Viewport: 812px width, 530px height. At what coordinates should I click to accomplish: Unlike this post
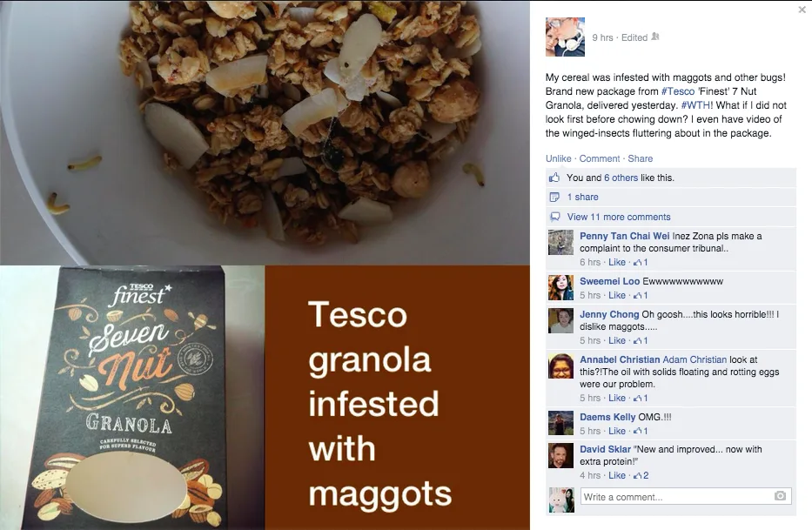coord(558,158)
